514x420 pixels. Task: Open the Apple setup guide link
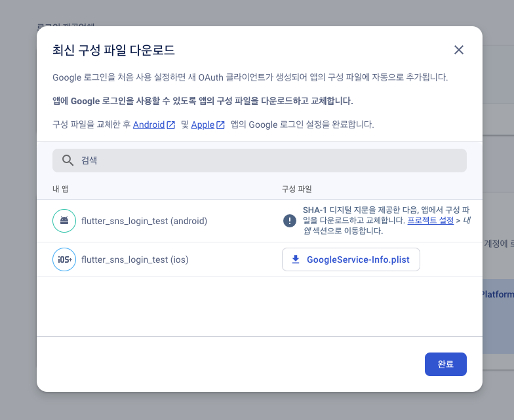(203, 124)
